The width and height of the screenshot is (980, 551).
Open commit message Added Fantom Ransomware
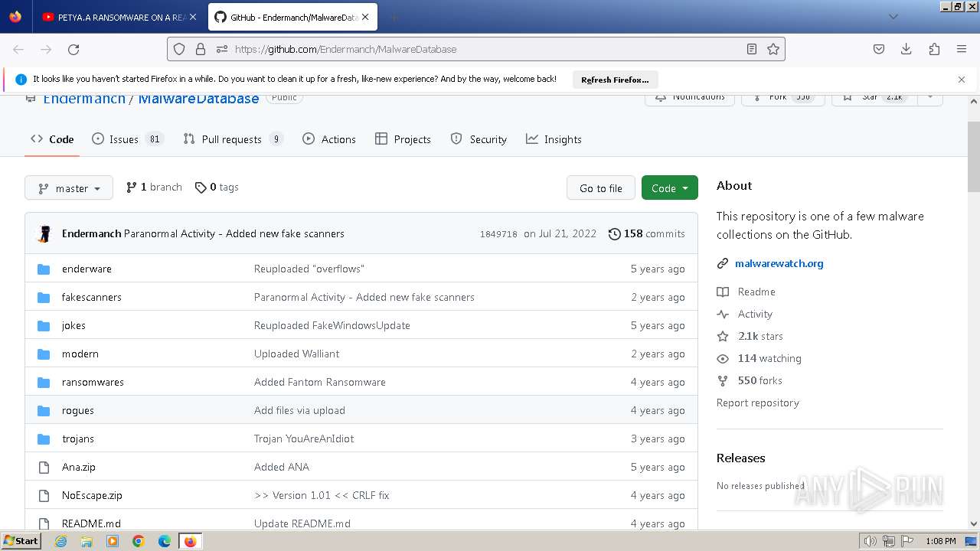point(320,383)
